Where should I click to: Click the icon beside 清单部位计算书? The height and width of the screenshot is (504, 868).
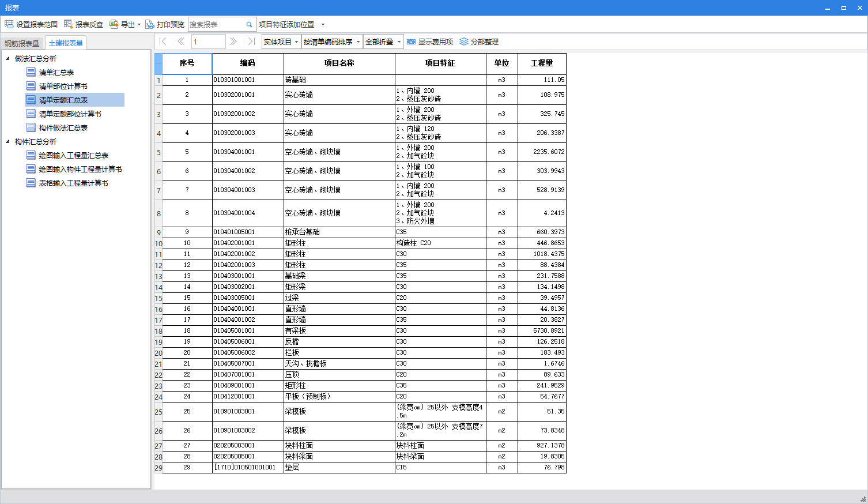point(31,86)
